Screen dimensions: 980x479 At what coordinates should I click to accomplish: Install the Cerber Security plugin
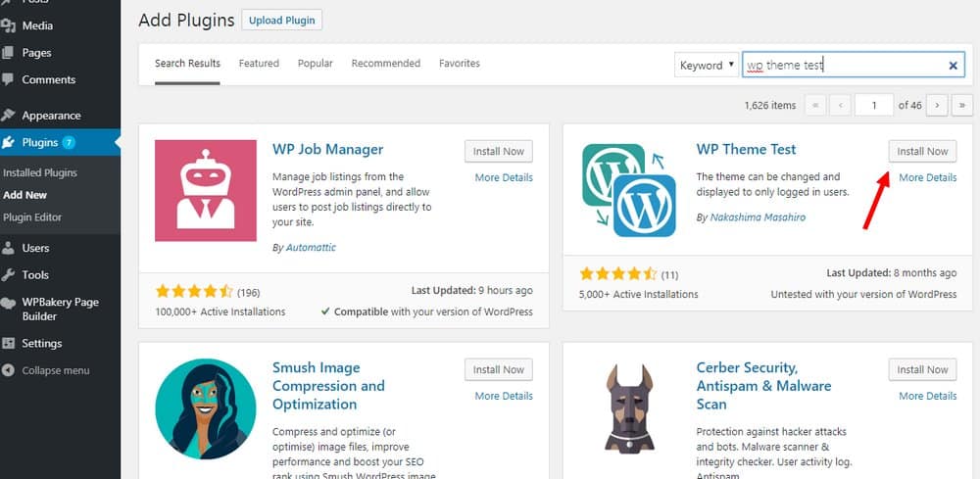pyautogui.click(x=922, y=369)
